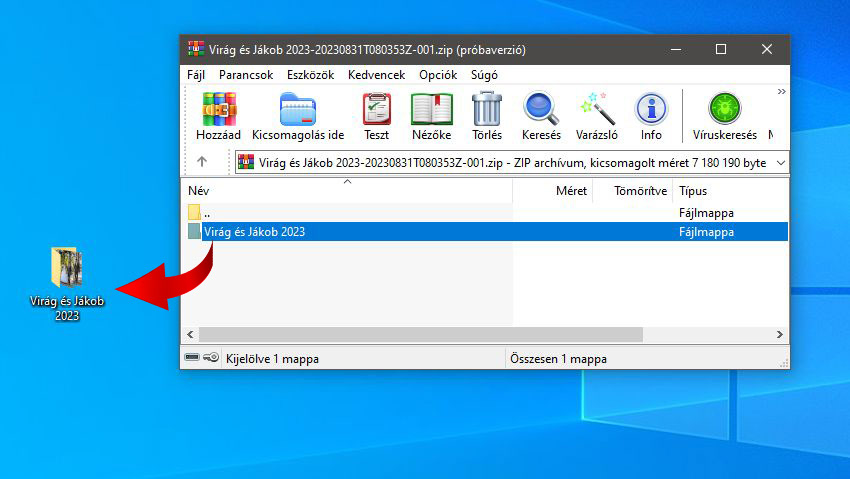The image size is (850, 479).
Task: Start Víruskeresés virus scan icon
Action: tap(725, 108)
